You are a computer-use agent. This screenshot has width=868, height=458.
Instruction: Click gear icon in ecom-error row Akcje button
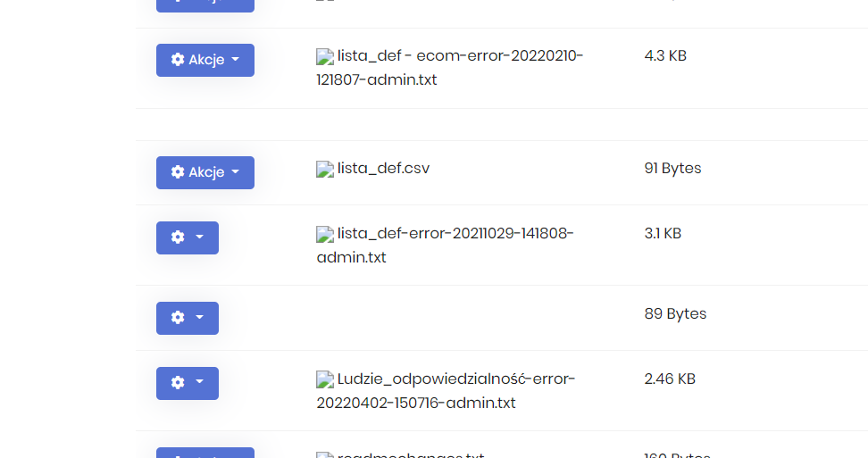pyautogui.click(x=178, y=60)
